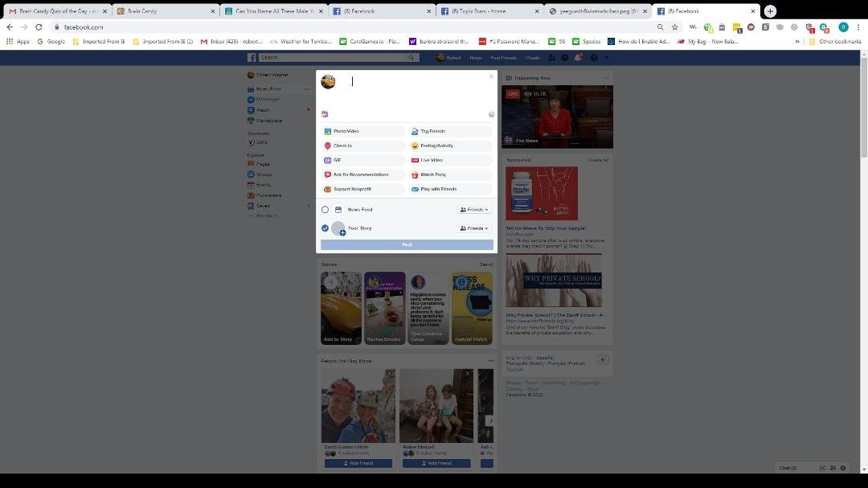
Task: Open the colored background picker icon
Action: click(x=325, y=114)
